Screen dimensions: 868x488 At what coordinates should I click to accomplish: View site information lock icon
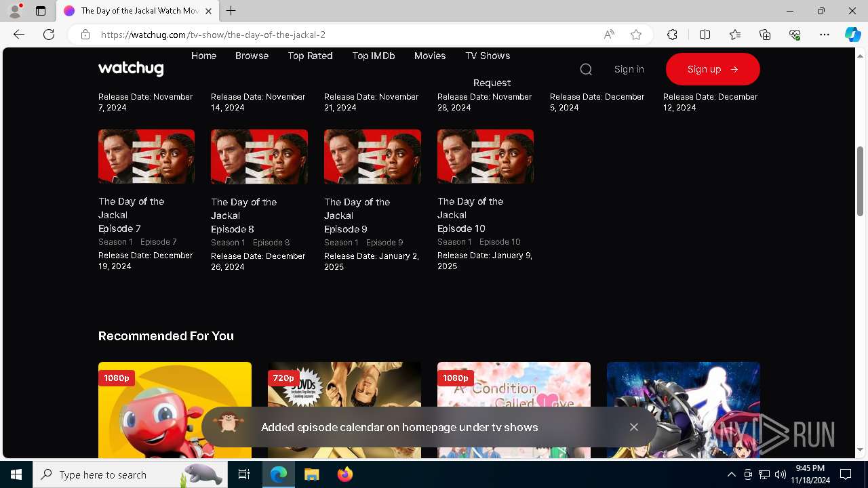pos(85,35)
